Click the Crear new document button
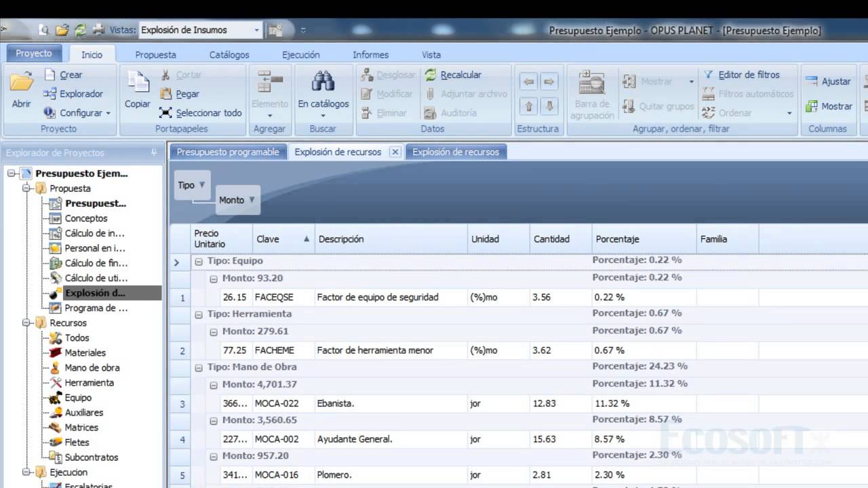868x488 pixels. coord(63,75)
